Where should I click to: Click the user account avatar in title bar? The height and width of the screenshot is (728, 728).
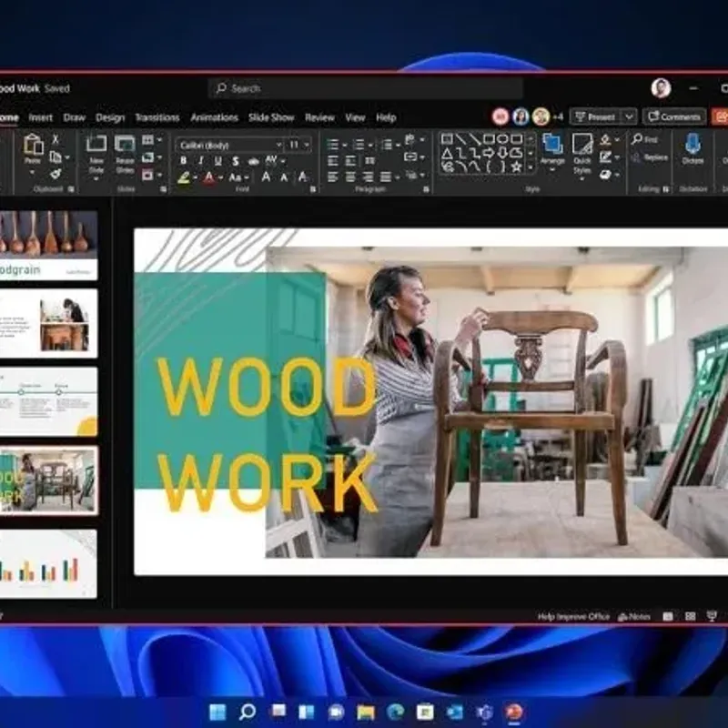click(661, 88)
